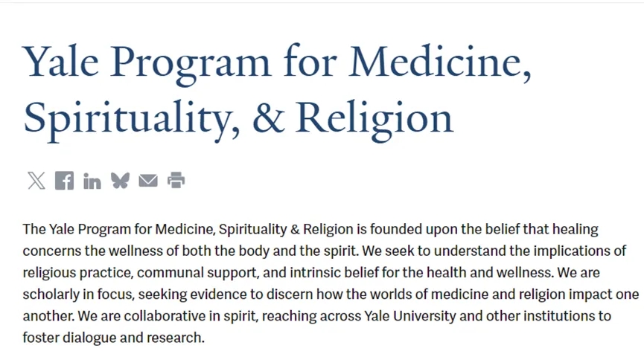The image size is (644, 351).
Task: Click the "Spirituality, & Religion" heading line
Action: tap(237, 118)
